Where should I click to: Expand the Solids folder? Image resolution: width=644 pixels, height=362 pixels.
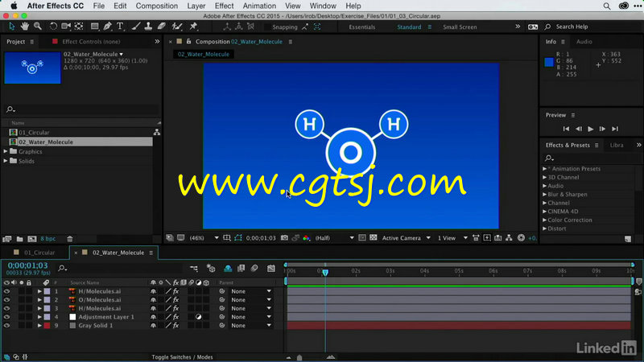pos(6,161)
